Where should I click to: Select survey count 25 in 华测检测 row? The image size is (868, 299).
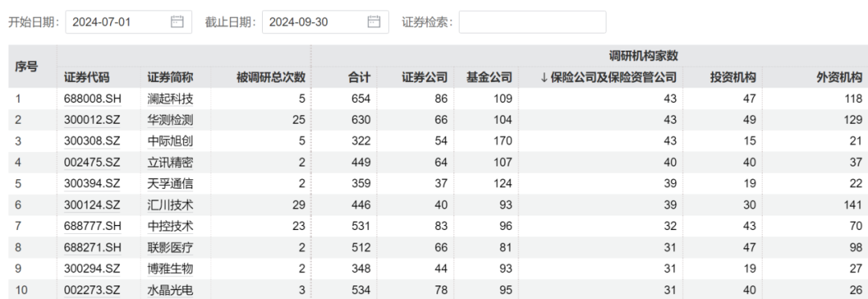click(299, 120)
